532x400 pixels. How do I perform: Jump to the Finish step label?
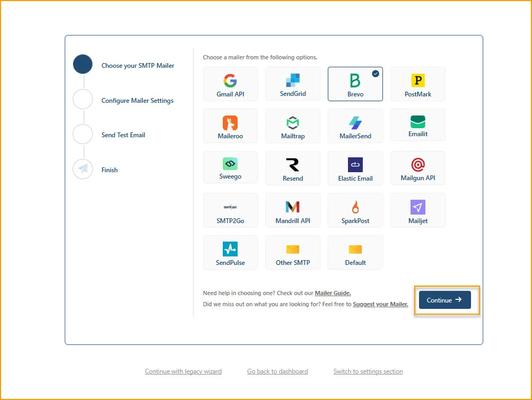pos(110,170)
